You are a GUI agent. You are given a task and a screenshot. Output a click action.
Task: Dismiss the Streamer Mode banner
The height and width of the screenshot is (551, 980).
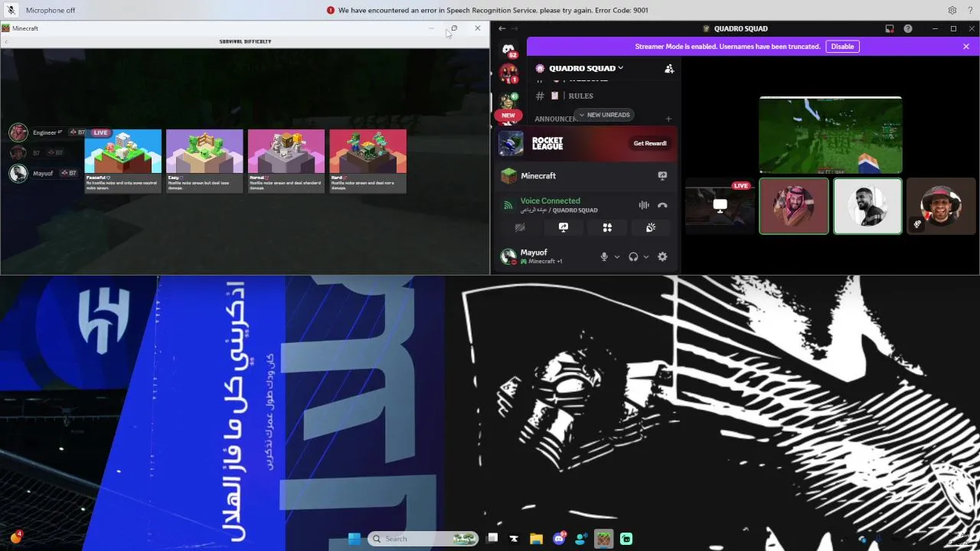click(966, 47)
